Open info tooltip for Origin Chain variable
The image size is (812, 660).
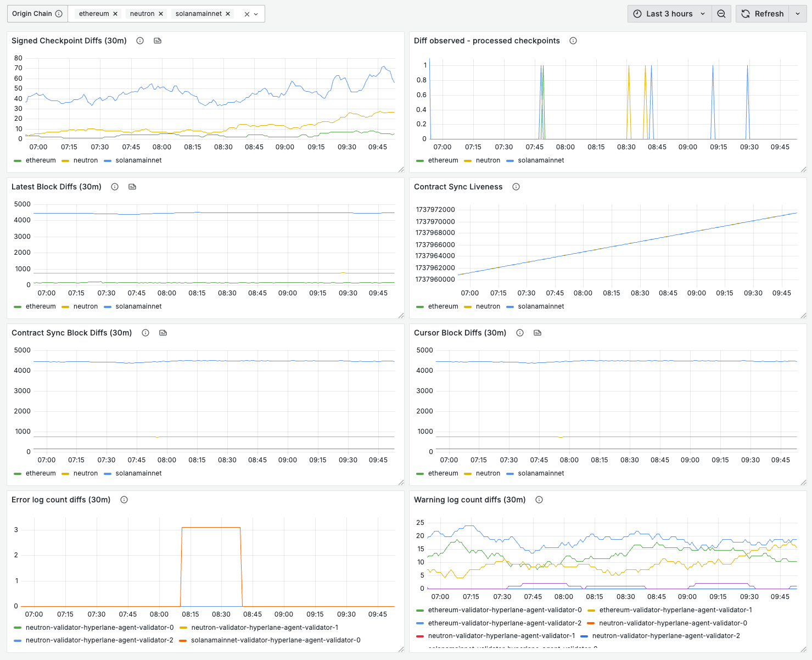59,14
